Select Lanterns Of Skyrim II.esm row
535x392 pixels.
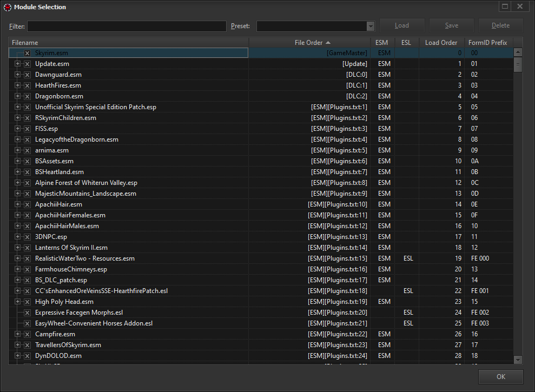(261, 248)
